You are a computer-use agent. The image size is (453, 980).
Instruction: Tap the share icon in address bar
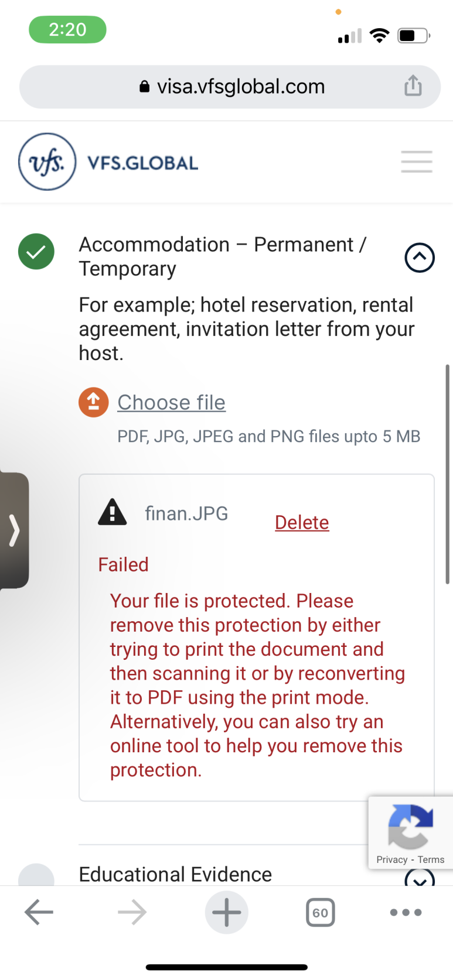coord(413,86)
